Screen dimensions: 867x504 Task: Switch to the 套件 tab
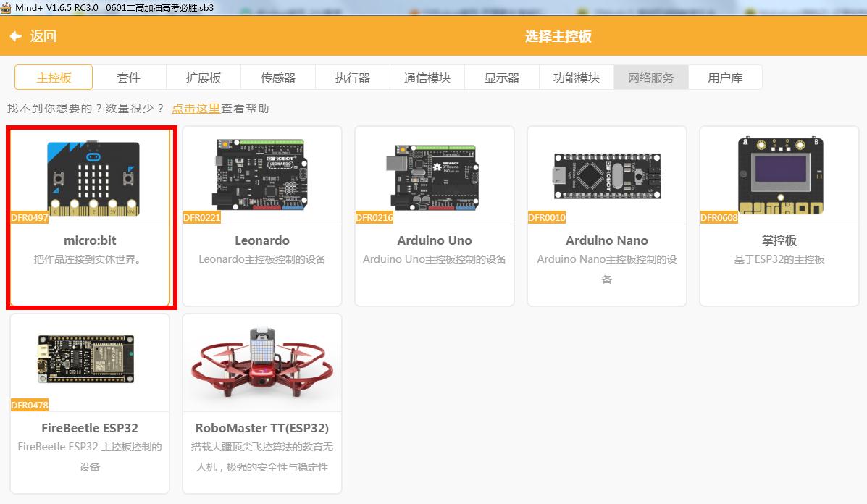[x=129, y=77]
